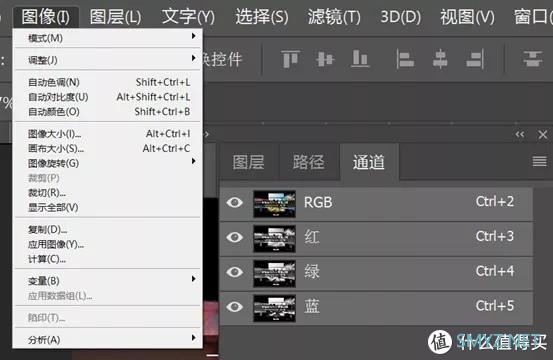Image resolution: width=553 pixels, height=360 pixels.
Task: Click the align horizontal centers icon
Action: (440, 59)
